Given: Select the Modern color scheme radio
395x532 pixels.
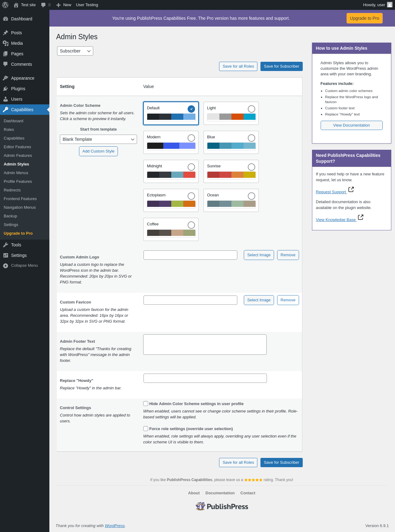Looking at the screenshot, I should click(191, 138).
